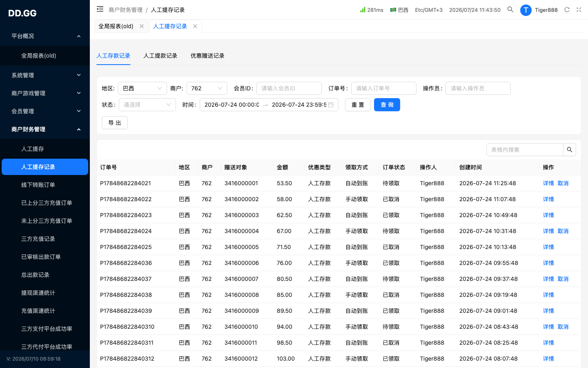Expand the 会员管理 sidebar menu

pyautogui.click(x=45, y=111)
